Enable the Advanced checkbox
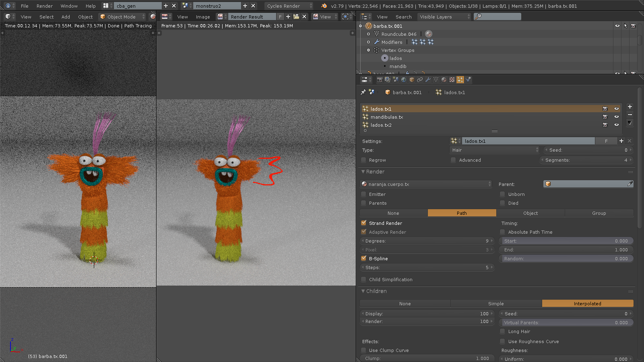This screenshot has height=362, width=644. [454, 160]
